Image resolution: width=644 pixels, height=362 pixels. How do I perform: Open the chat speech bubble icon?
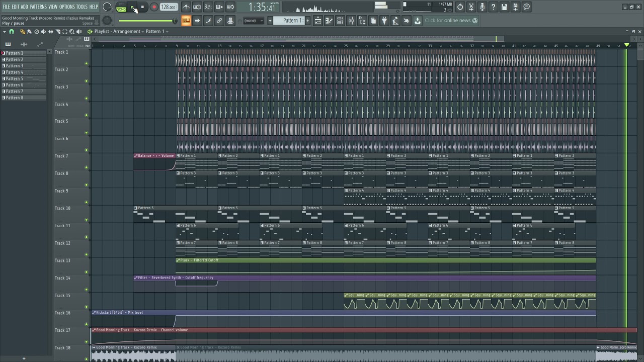tap(527, 7)
